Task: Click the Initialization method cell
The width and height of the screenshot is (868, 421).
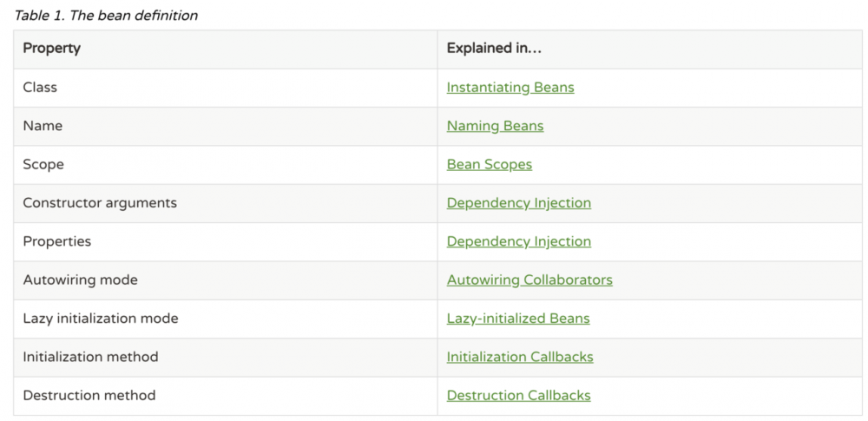Action: pyautogui.click(x=90, y=357)
